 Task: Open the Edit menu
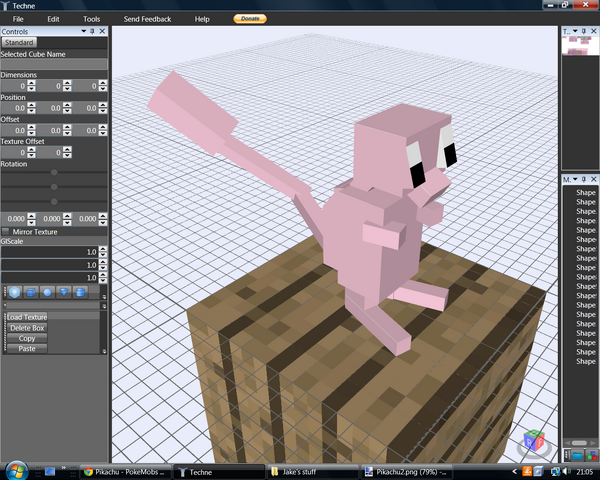point(53,19)
